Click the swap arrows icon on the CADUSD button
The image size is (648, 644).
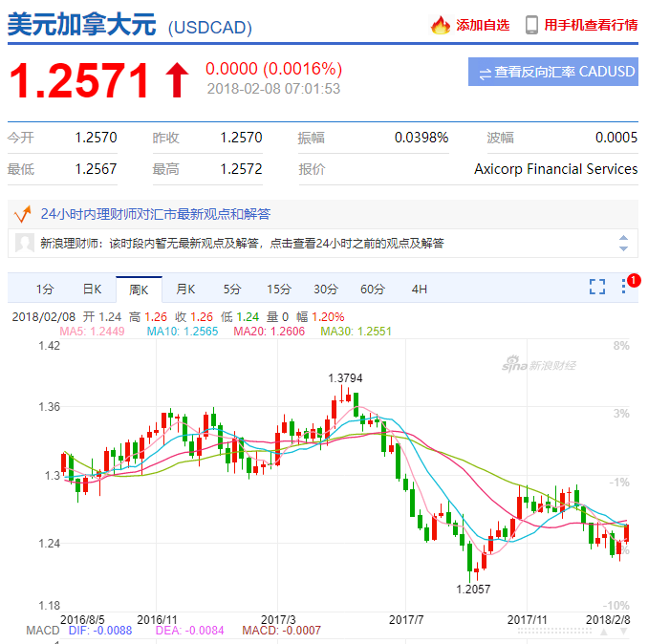486,74
